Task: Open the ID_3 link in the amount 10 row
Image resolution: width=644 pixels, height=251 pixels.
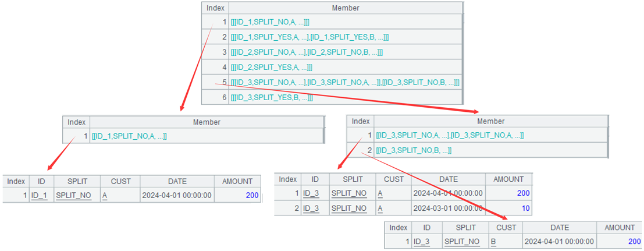Action: tap(312, 208)
